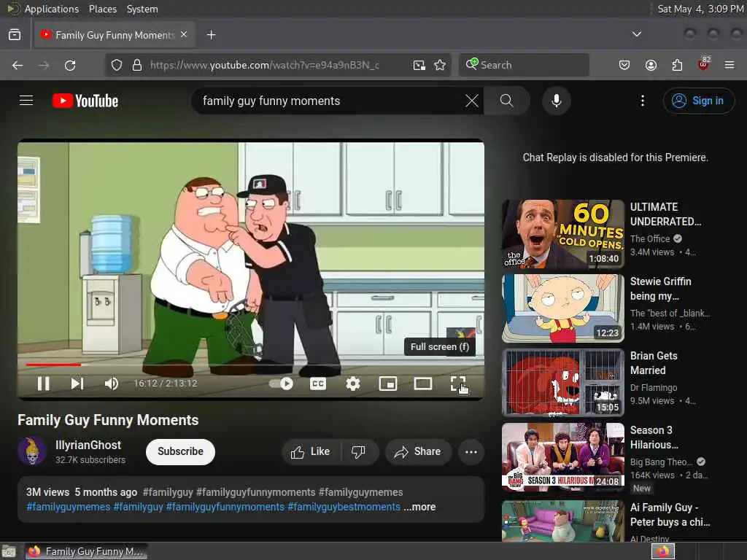747x560 pixels.
Task: Open the IllyrianGhost channel avatar
Action: pos(32,451)
